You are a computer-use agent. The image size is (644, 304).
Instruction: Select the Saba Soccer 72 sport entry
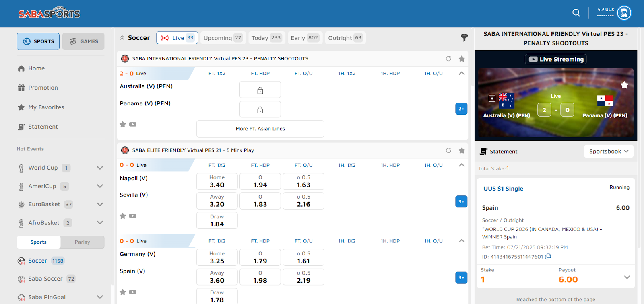pyautogui.click(x=46, y=279)
